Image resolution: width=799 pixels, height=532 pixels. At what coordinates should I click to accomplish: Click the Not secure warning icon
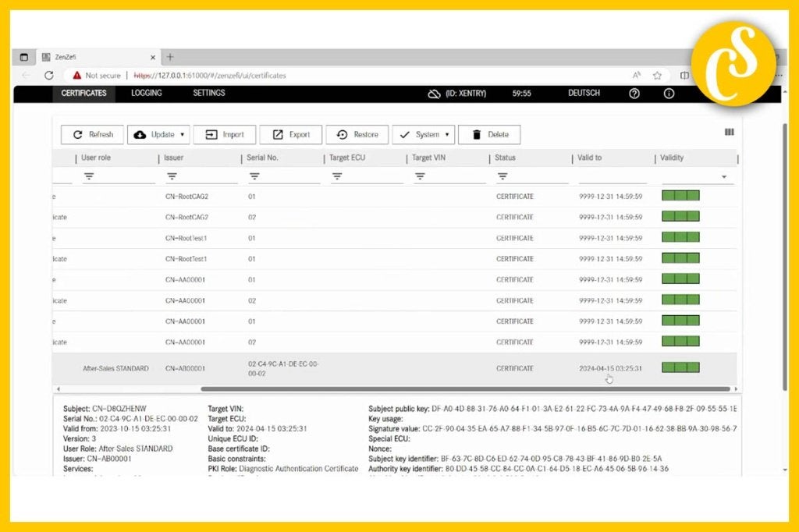coord(77,76)
